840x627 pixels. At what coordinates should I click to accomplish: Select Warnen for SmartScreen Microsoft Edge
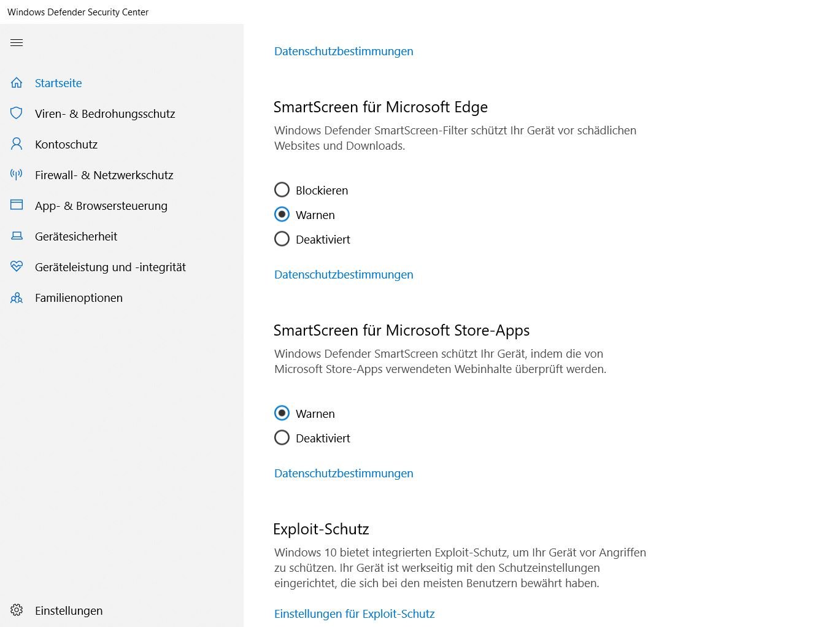click(x=282, y=215)
